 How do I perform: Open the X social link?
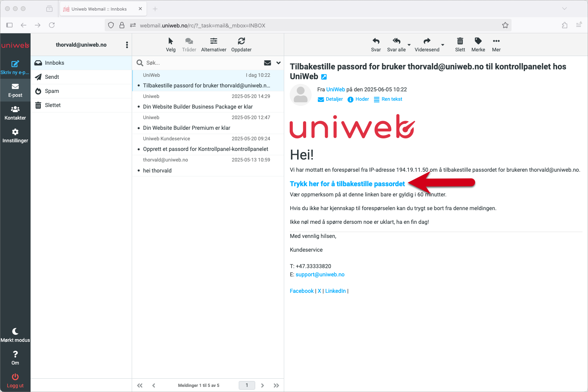319,291
